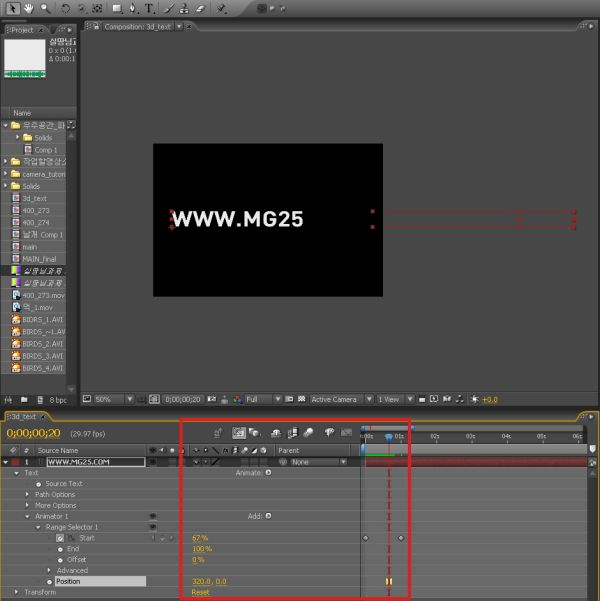
Task: Collapse the Animator 1 group
Action: (27, 516)
